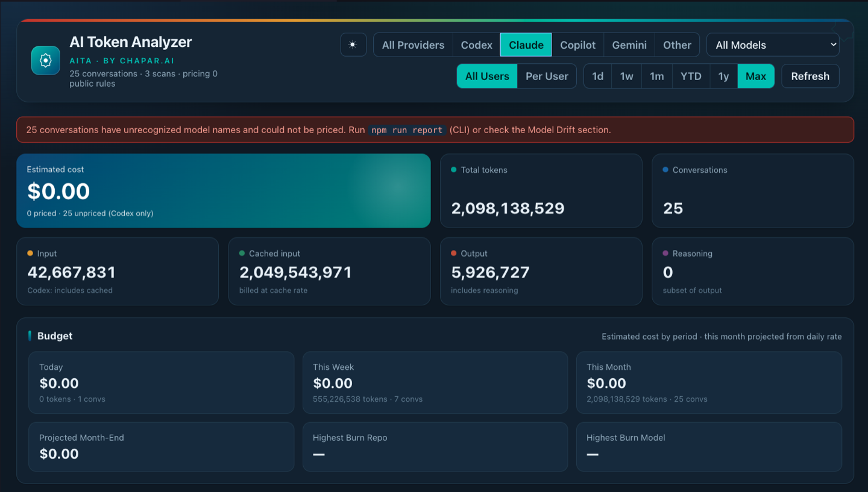Click the Reasoning value 0
This screenshot has height=492, width=868.
668,272
